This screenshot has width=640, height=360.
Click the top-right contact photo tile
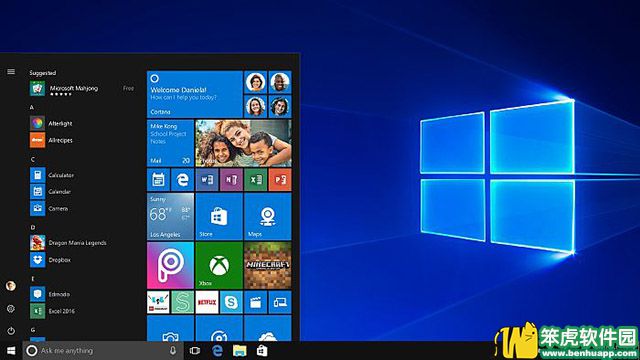(x=280, y=82)
